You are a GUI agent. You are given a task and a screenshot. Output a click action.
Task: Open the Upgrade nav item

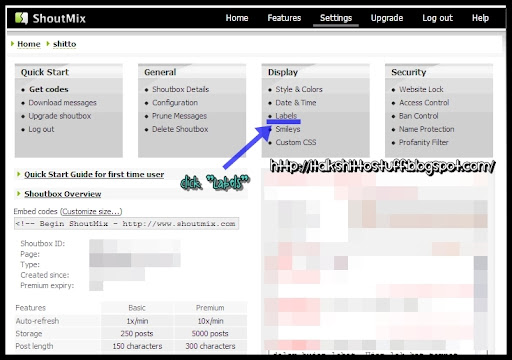click(x=387, y=18)
